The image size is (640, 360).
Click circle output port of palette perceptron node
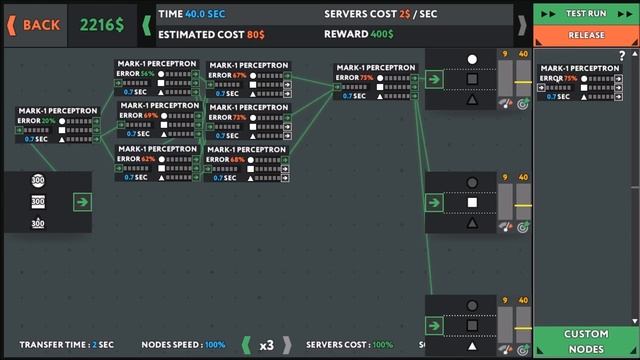[618, 79]
